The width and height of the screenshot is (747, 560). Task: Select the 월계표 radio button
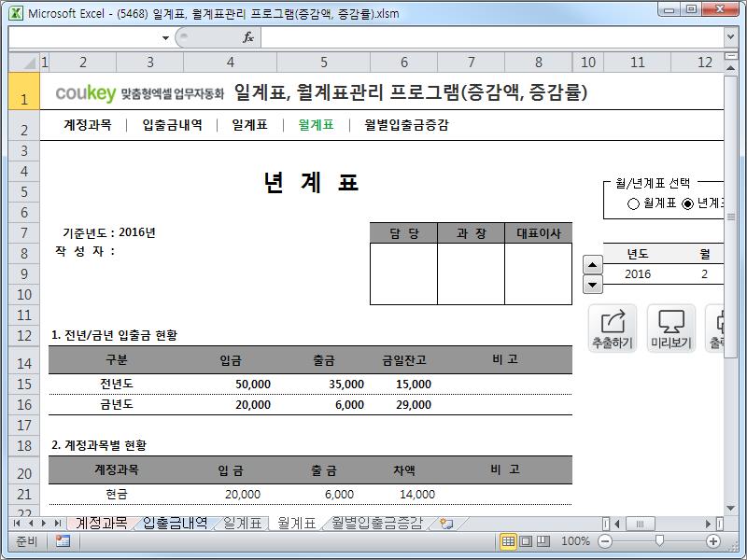pos(633,203)
